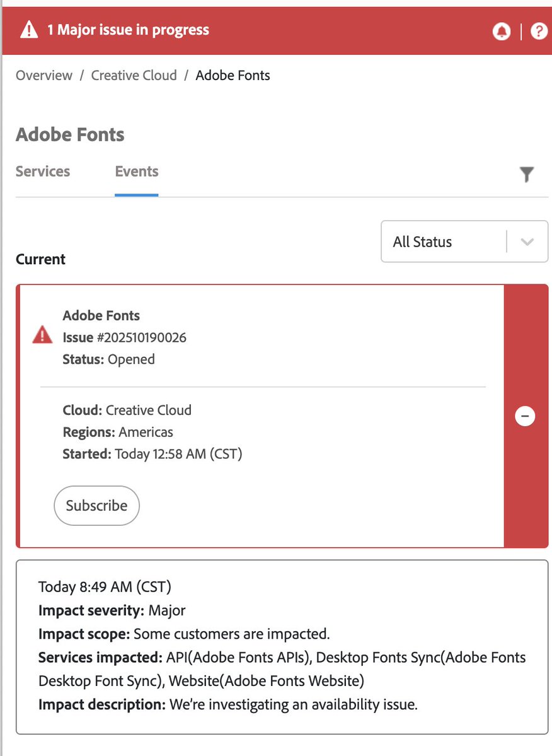Select the Issue #202510190026 text

click(x=124, y=337)
